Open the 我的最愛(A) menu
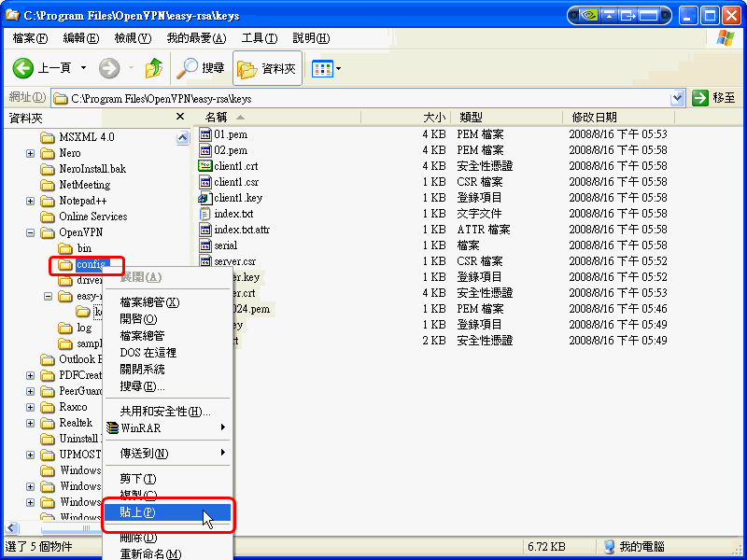The height and width of the screenshot is (560, 747). [196, 38]
